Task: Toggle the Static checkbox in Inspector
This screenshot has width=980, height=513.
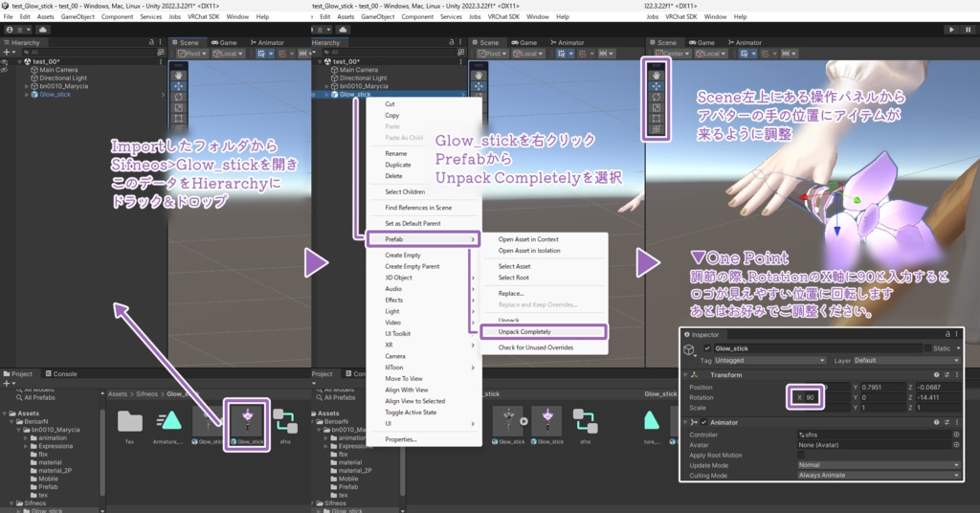Action: pyautogui.click(x=927, y=348)
